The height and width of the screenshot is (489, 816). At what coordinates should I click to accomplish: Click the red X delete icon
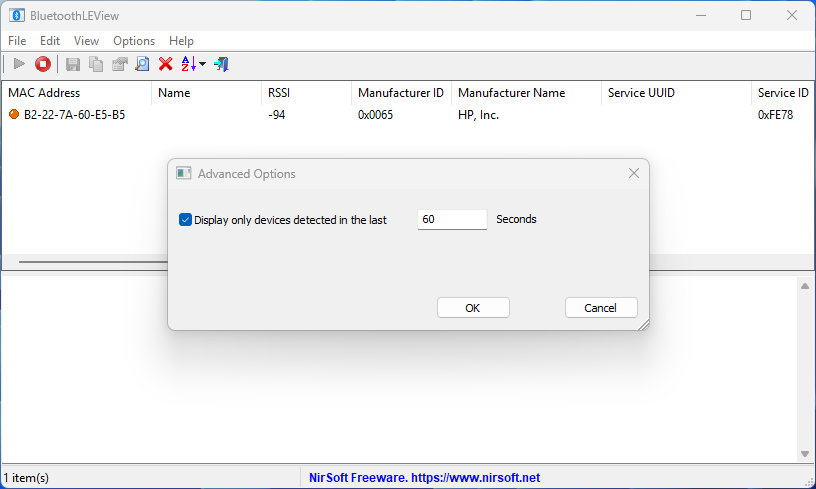pyautogui.click(x=166, y=64)
